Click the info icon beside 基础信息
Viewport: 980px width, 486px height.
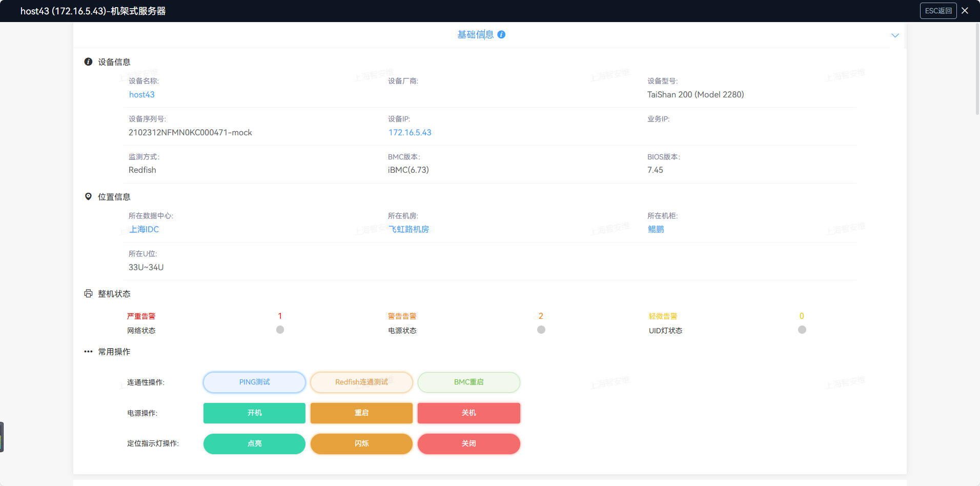[501, 34]
